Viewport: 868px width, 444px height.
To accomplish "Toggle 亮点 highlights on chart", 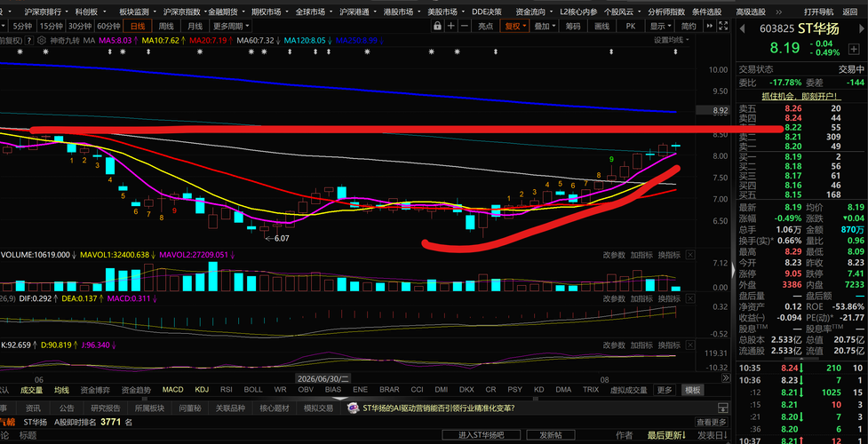I will [485, 26].
